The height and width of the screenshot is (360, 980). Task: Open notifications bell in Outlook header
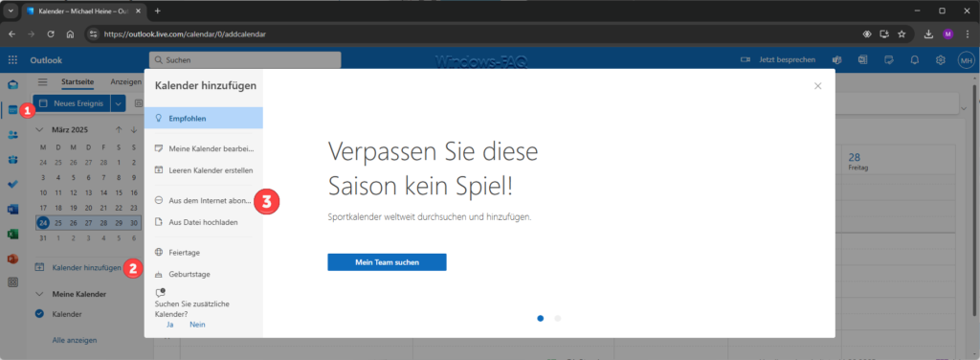coord(914,60)
